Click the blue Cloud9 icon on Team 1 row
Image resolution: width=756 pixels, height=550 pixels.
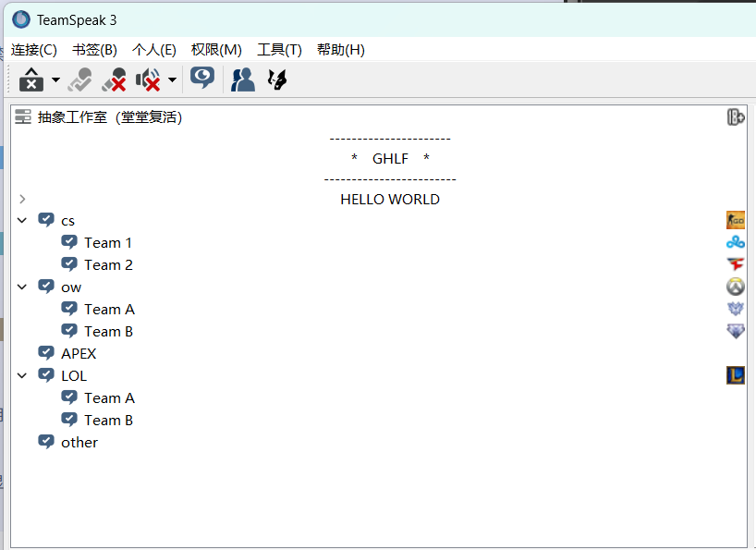pyautogui.click(x=736, y=242)
